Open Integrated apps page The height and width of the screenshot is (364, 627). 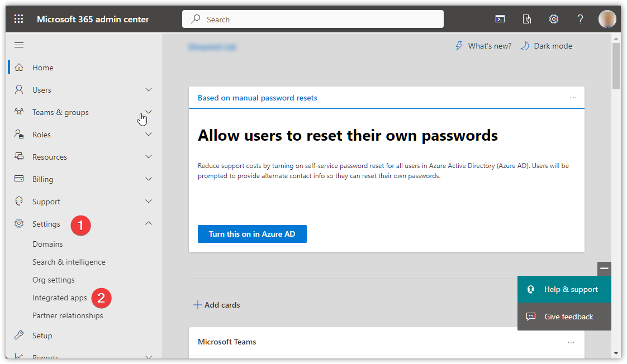(x=60, y=298)
